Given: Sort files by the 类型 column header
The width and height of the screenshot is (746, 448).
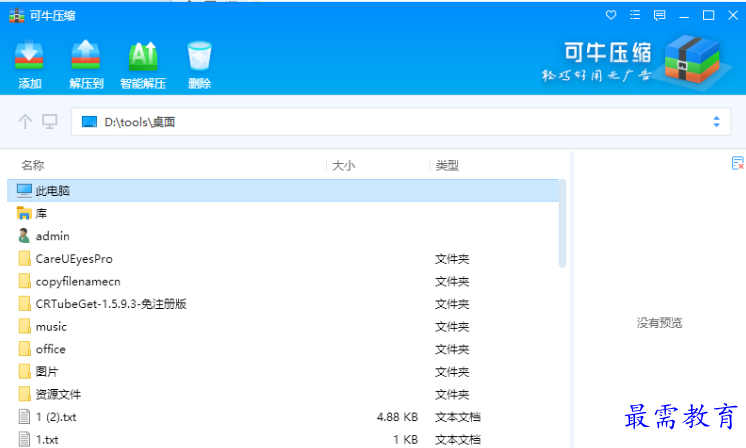Looking at the screenshot, I should click(x=447, y=165).
